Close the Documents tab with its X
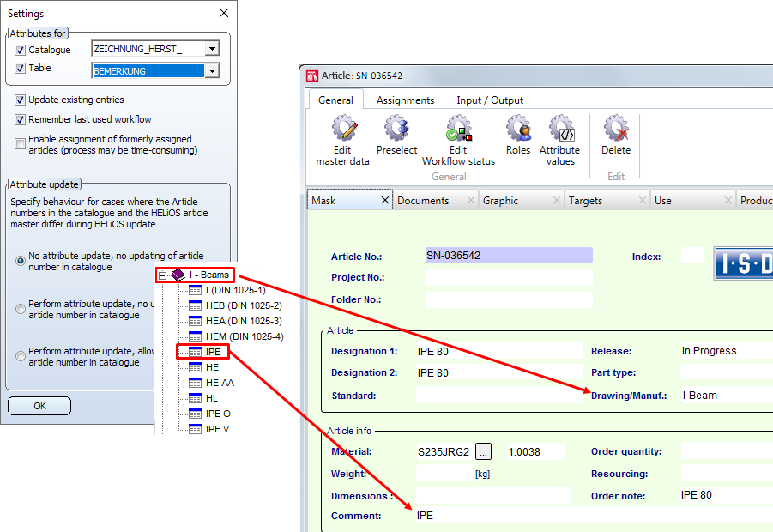The width and height of the screenshot is (773, 532). [x=471, y=200]
